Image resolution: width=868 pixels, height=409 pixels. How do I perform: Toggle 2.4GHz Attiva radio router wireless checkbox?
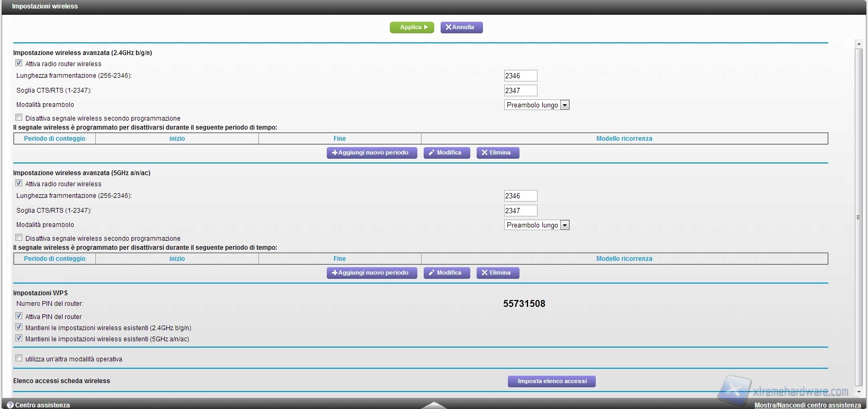[x=19, y=63]
